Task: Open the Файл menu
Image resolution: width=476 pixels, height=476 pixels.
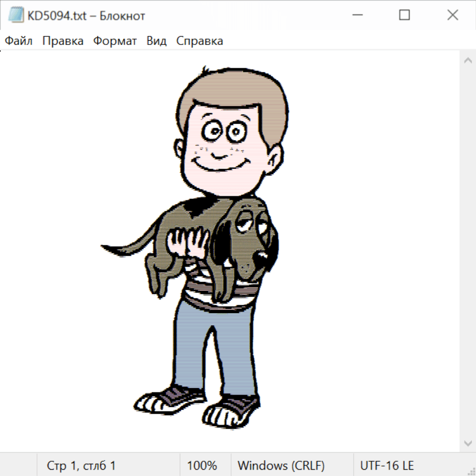Action: click(19, 41)
